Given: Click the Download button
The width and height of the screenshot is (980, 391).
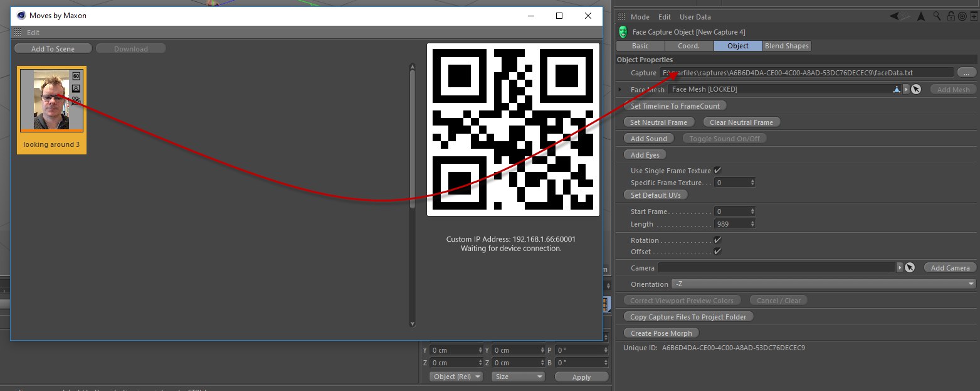Looking at the screenshot, I should click(x=131, y=49).
